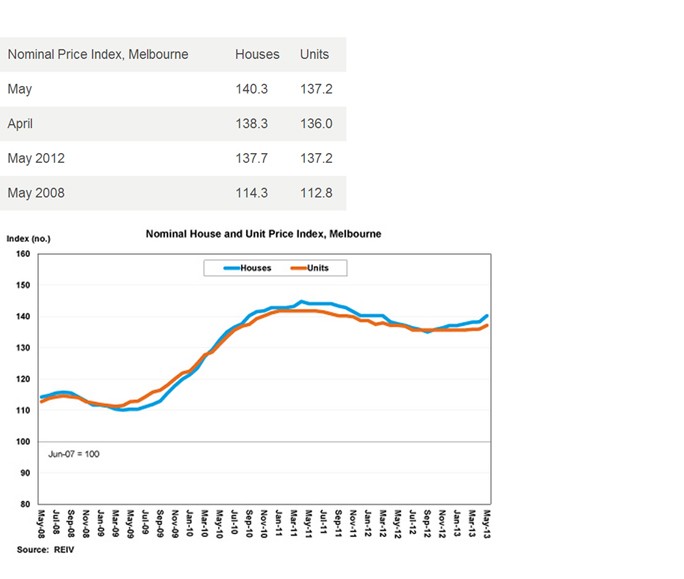Click the May 2008 row label
Viewport: 684px width, 579px height.
(x=35, y=193)
